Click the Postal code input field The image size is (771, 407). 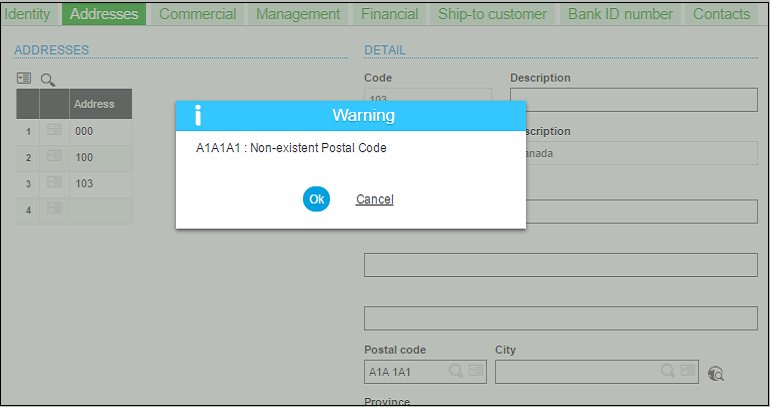(x=405, y=371)
